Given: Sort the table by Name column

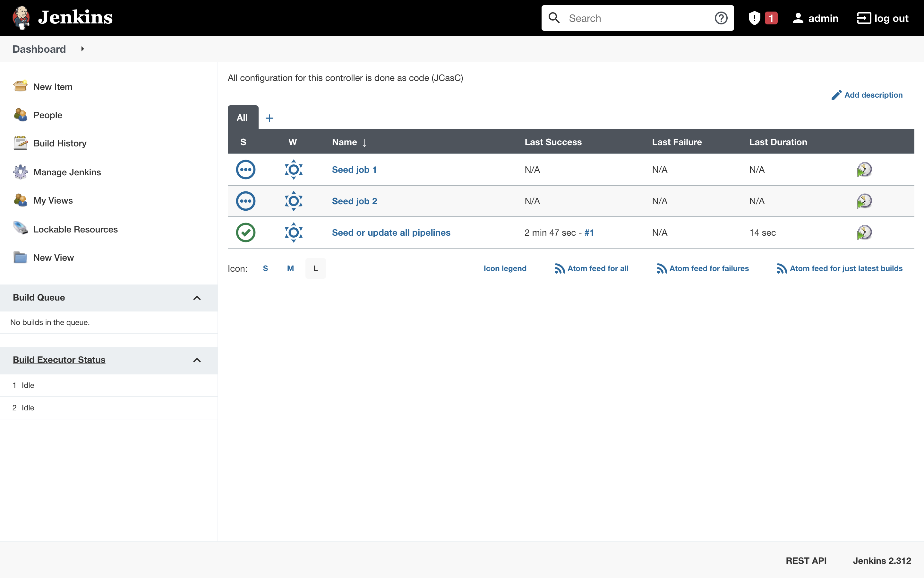Looking at the screenshot, I should pos(349,142).
